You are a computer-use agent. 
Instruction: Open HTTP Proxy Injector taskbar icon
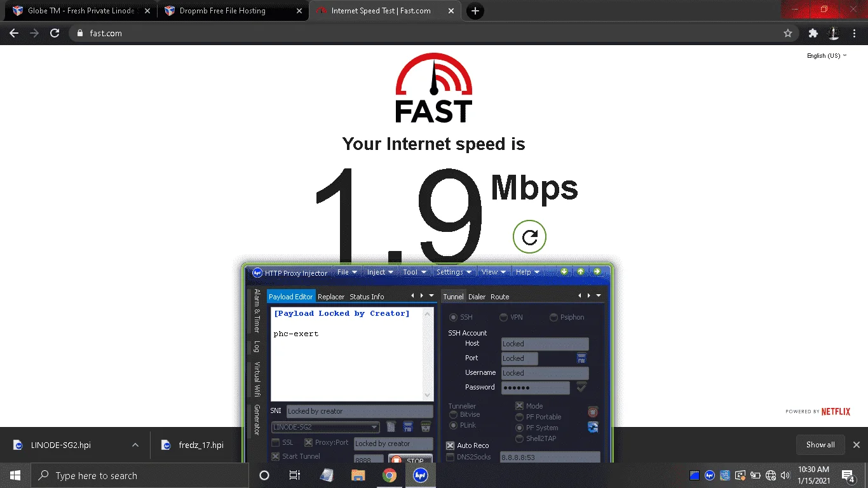(420, 475)
